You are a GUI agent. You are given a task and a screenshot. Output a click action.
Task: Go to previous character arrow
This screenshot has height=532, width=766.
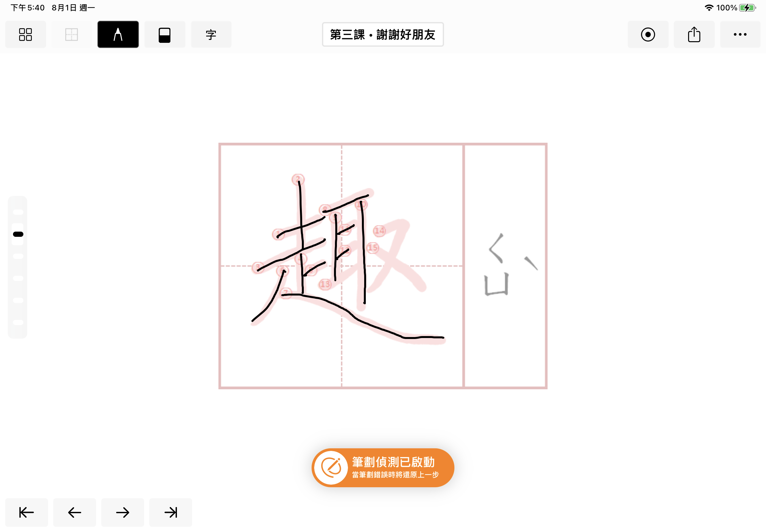[x=74, y=512]
